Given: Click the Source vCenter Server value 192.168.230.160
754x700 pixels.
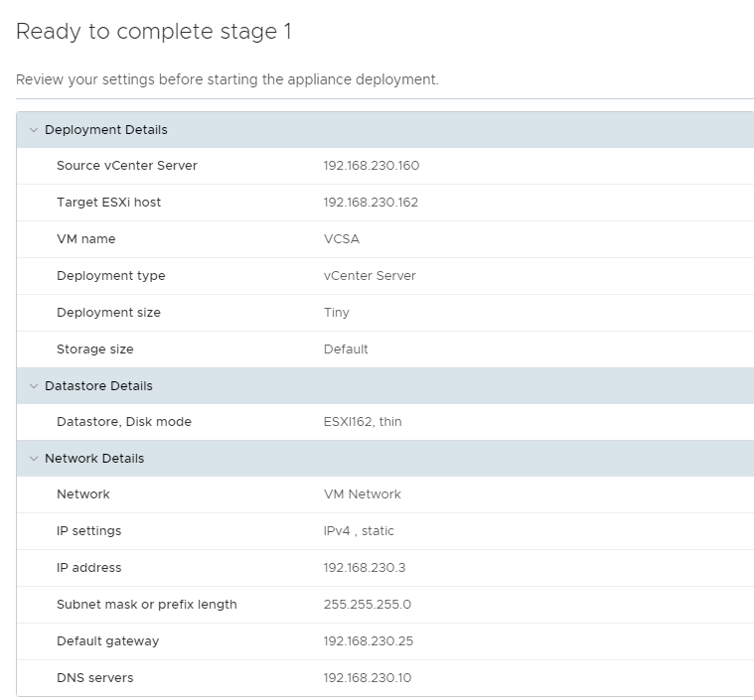Looking at the screenshot, I should click(371, 166).
